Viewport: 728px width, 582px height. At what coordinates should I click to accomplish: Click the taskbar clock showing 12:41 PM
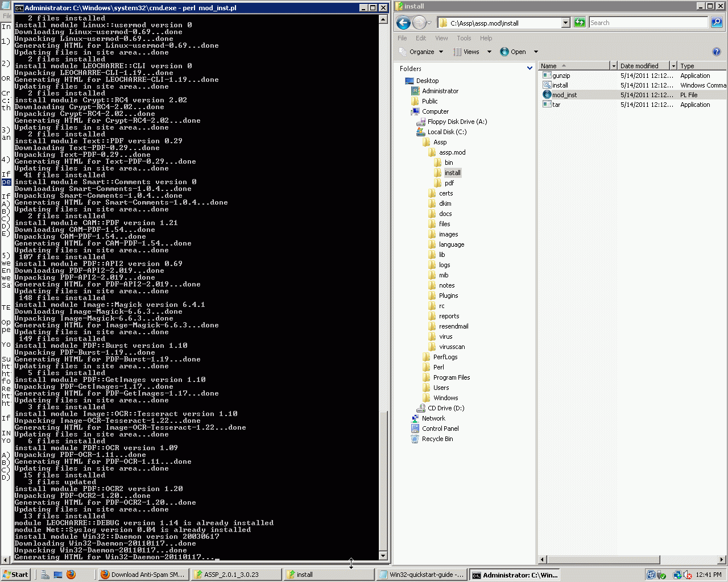point(709,575)
